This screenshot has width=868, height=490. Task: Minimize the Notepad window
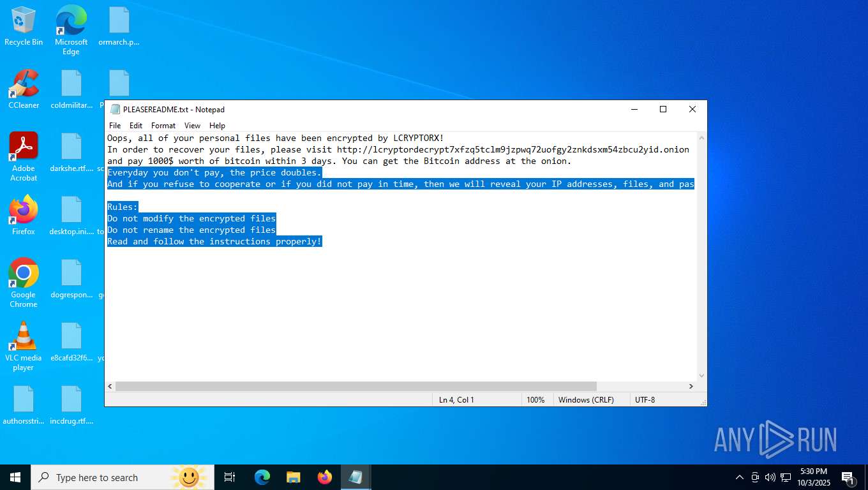click(634, 109)
